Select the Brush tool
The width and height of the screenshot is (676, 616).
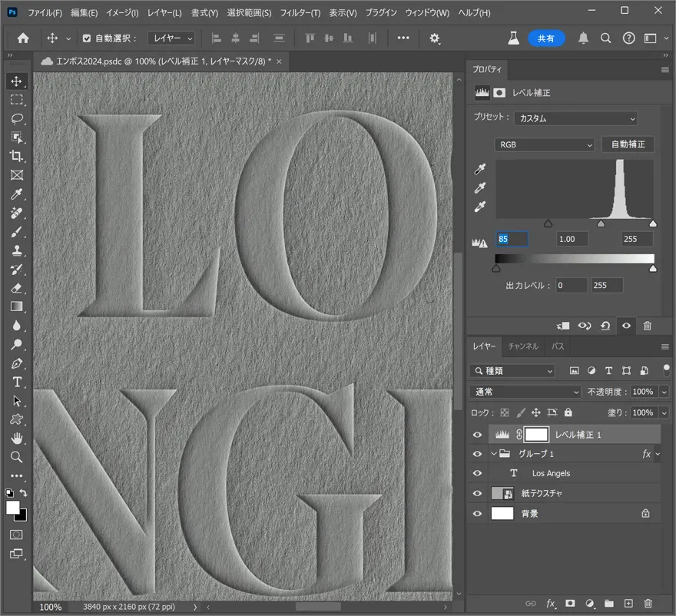tap(16, 232)
